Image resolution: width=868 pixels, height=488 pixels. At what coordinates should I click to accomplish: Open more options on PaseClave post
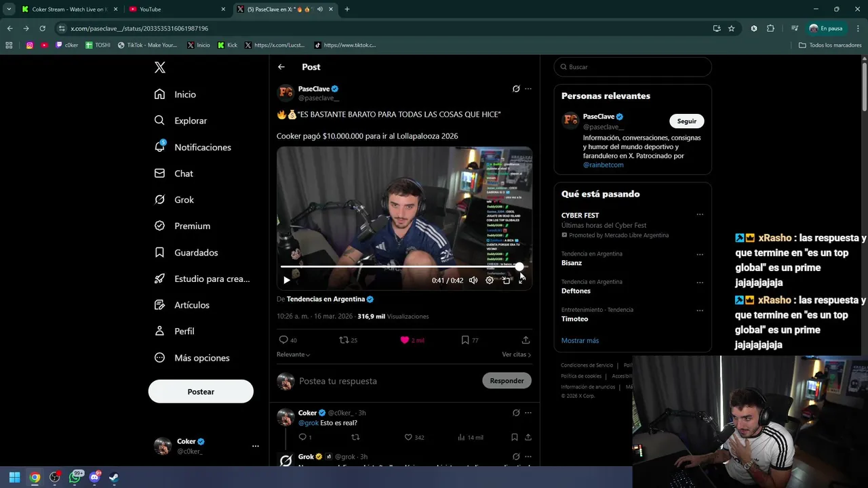coord(528,89)
